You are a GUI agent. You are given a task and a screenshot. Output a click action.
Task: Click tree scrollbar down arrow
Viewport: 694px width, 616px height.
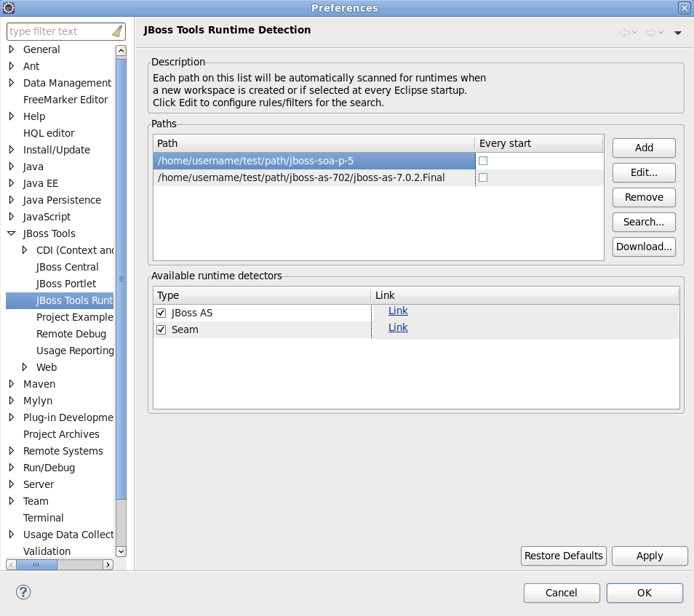[121, 551]
